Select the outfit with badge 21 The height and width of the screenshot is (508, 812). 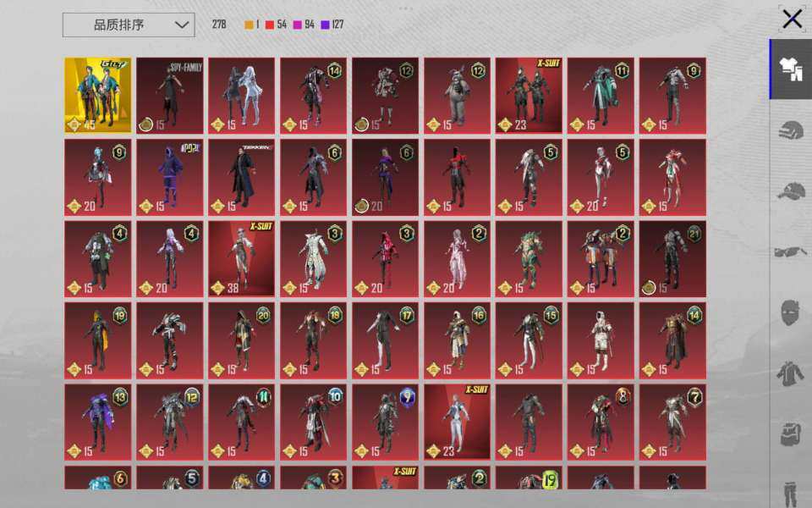click(x=672, y=259)
